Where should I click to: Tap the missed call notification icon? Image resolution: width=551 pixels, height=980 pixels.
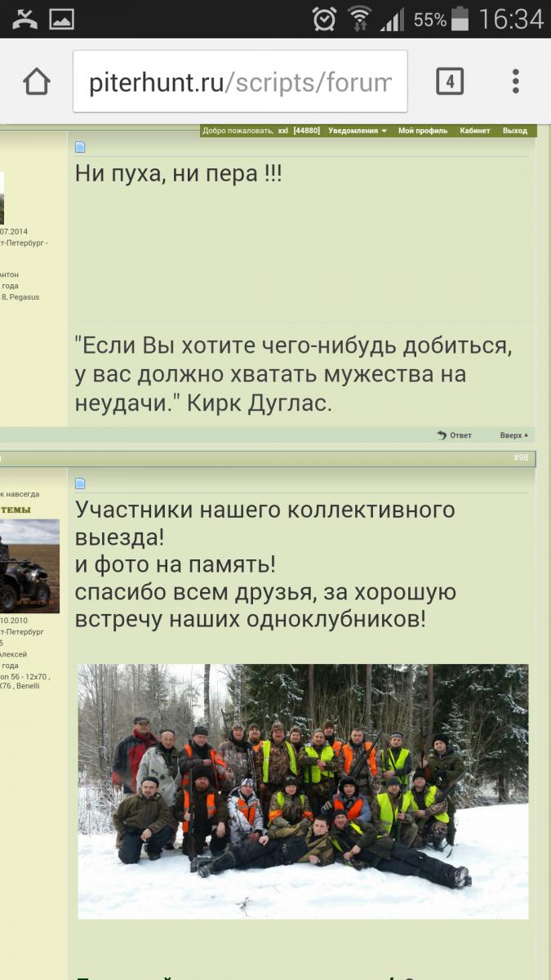click(24, 19)
